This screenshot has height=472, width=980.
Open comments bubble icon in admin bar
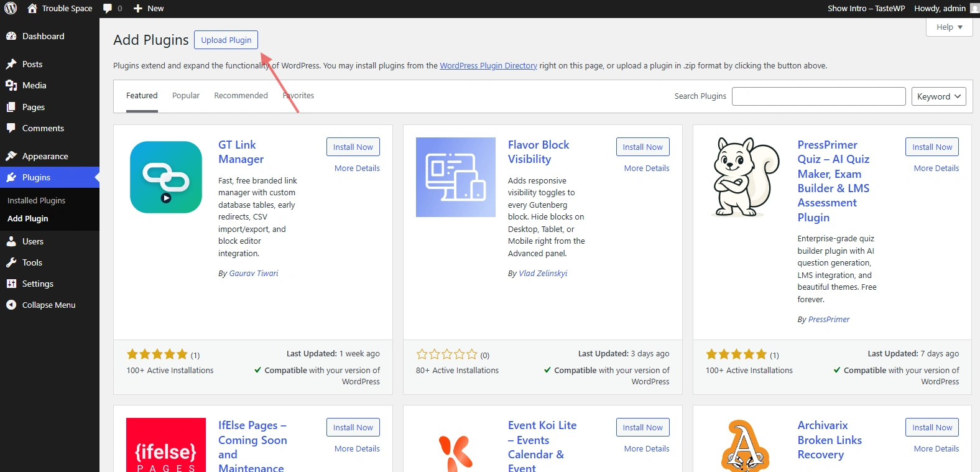pyautogui.click(x=108, y=9)
